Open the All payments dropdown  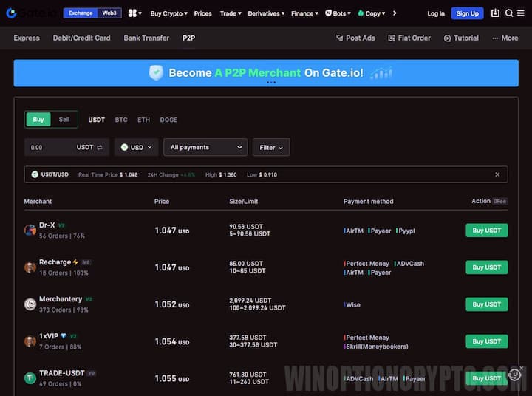[205, 147]
